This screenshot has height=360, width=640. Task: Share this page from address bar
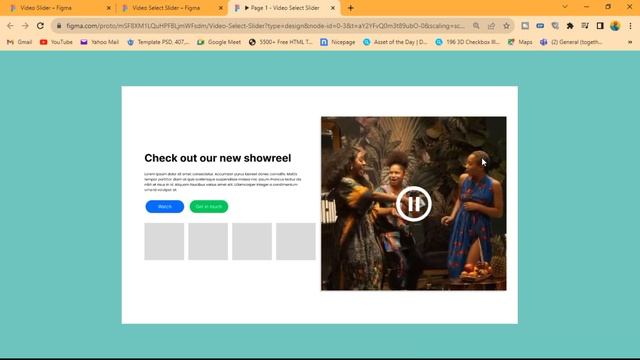click(x=491, y=26)
